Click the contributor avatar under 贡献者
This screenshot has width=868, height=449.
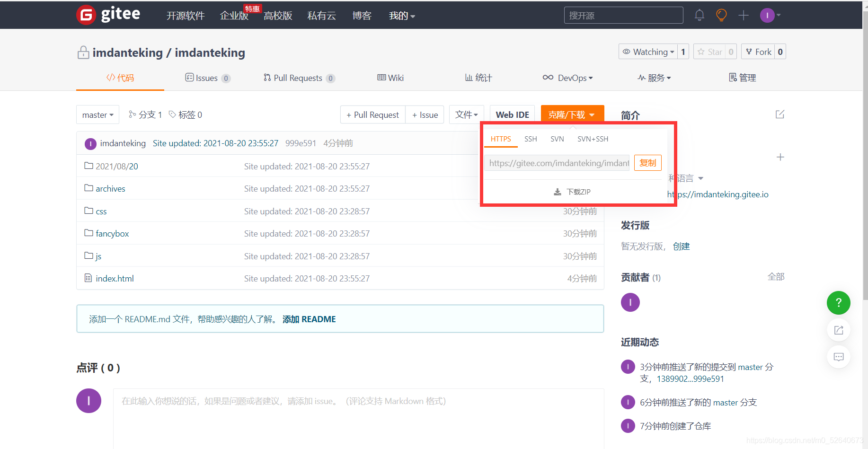pyautogui.click(x=630, y=302)
